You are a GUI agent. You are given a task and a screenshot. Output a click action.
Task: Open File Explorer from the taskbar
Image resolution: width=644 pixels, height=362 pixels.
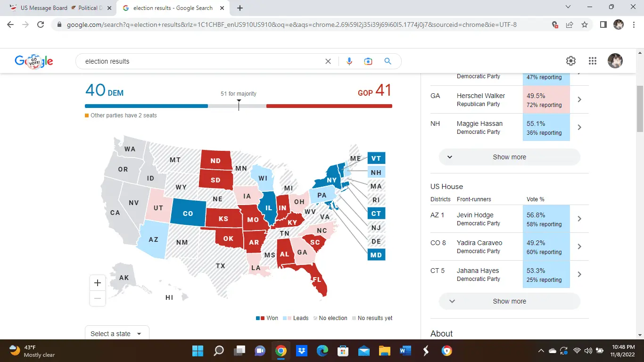[x=384, y=351]
